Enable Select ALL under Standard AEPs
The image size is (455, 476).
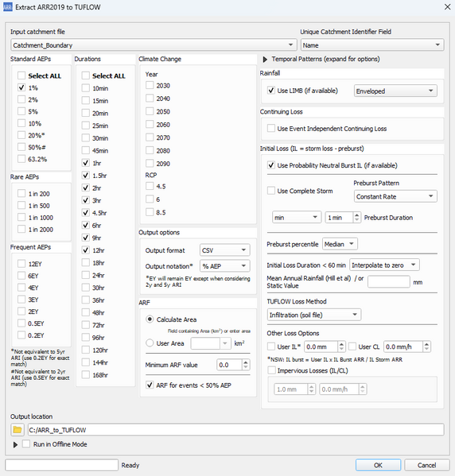[x=21, y=75]
